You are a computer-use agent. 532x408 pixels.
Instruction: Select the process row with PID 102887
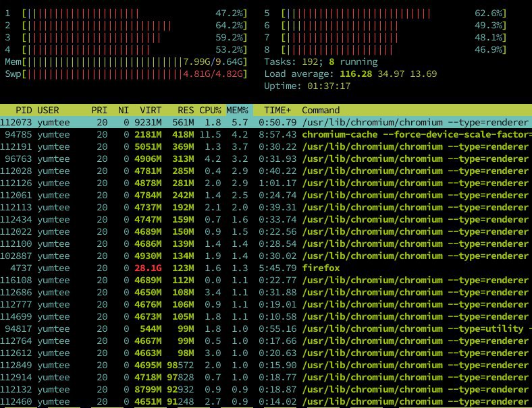266,256
